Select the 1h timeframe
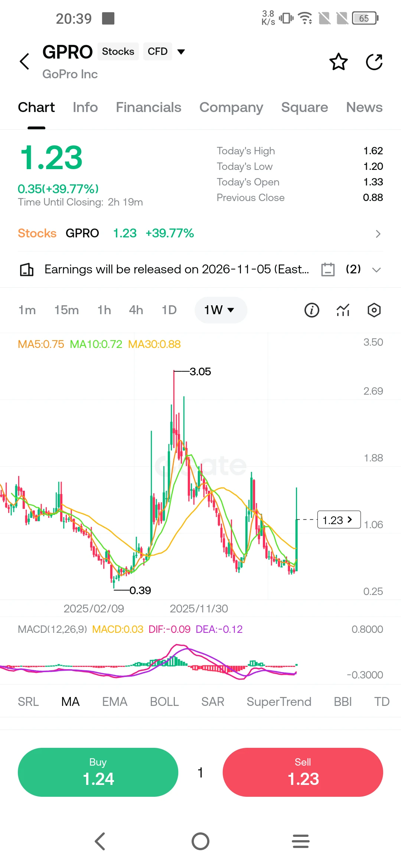Image resolution: width=401 pixels, height=868 pixels. pos(104,310)
